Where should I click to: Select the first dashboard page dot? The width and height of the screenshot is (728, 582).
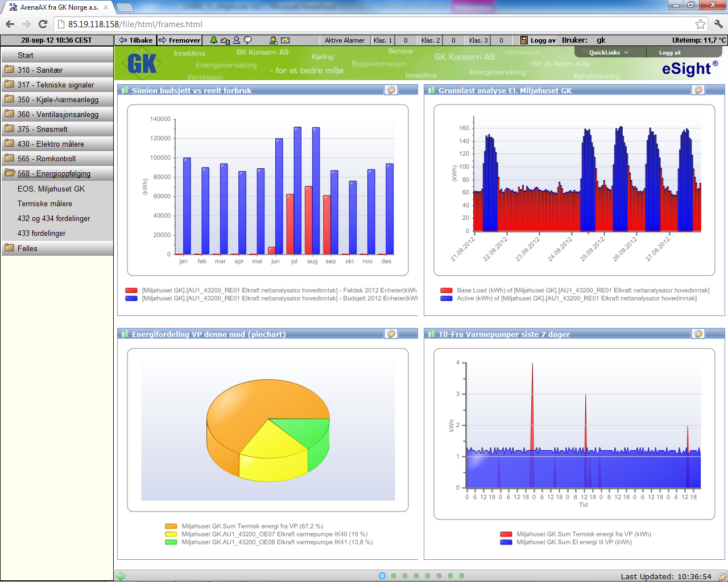[382, 576]
